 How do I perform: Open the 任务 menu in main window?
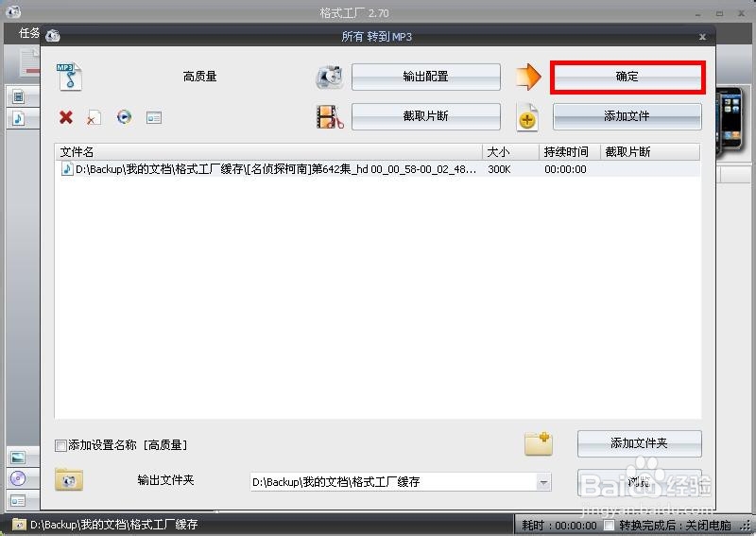pos(28,33)
